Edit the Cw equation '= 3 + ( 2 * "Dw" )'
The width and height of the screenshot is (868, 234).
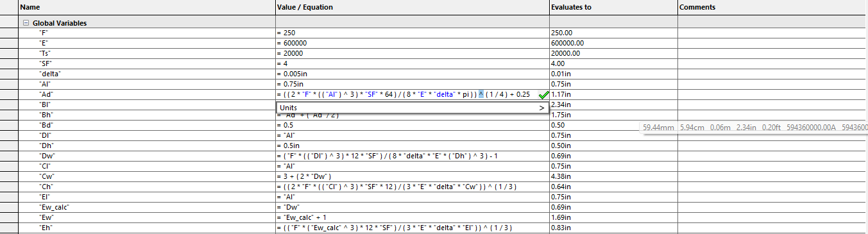coord(413,176)
